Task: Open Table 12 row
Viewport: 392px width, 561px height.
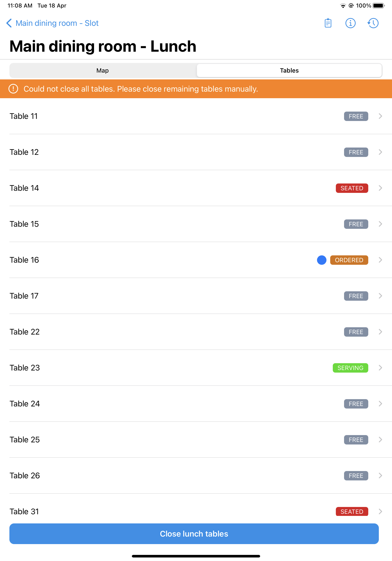Action: coord(196,152)
